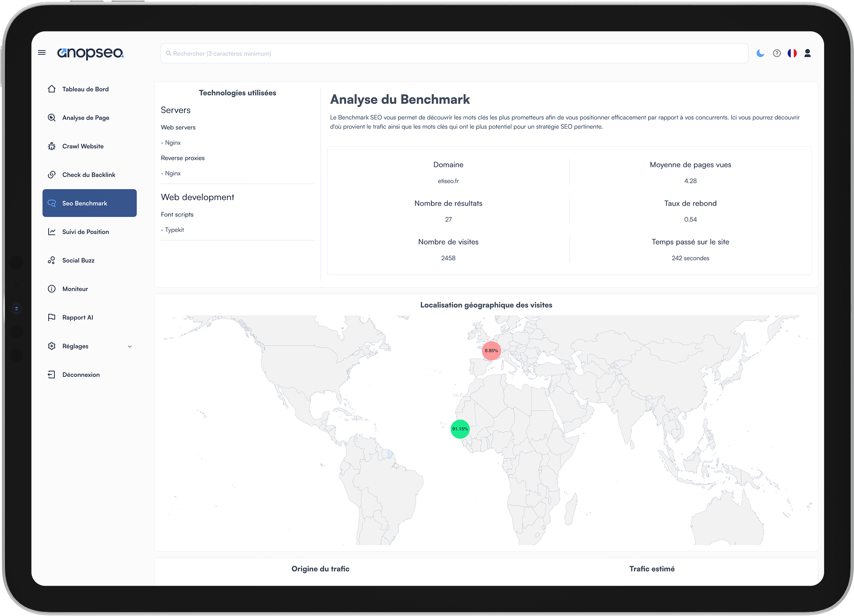
Task: Click the Anopseo logo
Action: pyautogui.click(x=90, y=53)
